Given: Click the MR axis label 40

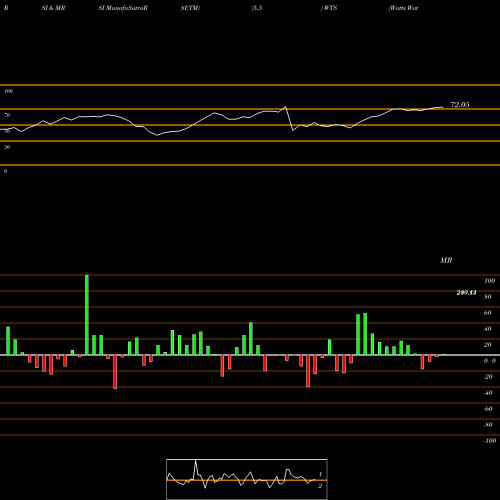Looking at the screenshot, I should pos(488,329).
